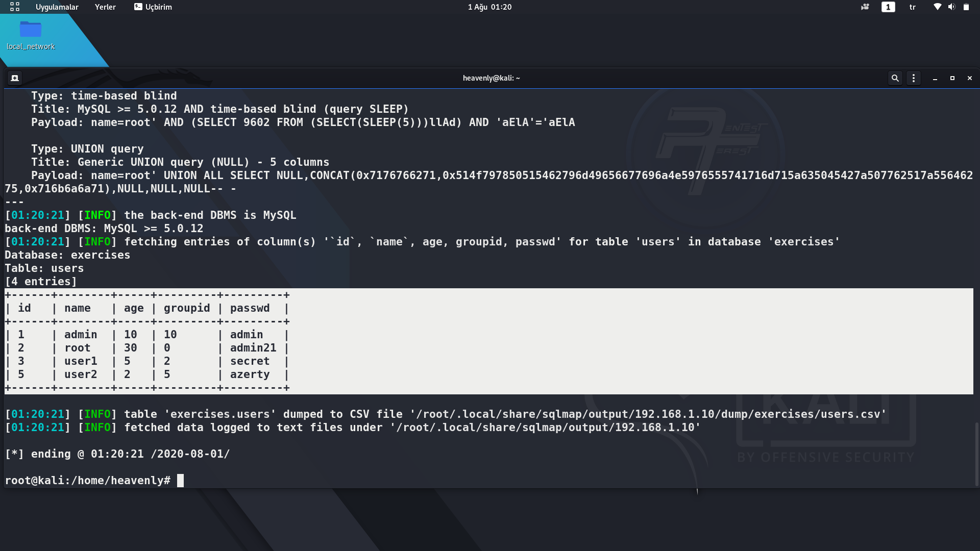980x551 pixels.
Task: Switch workspace using the 1 indicator
Action: tap(888, 7)
